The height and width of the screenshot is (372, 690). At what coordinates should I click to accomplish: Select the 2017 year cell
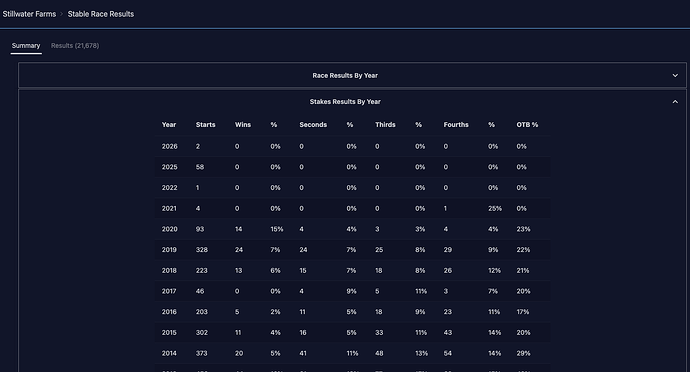click(x=169, y=291)
